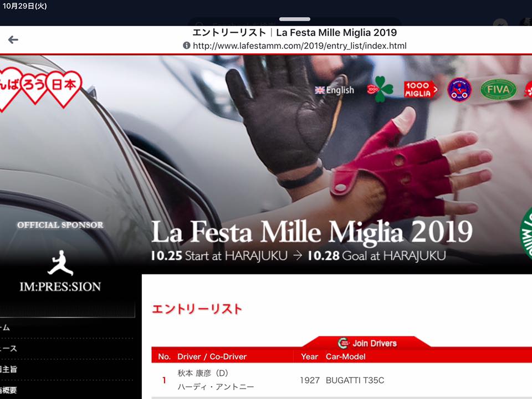Open the first sidebar menu item ending ム
The width and height of the screenshot is (532, 399).
(x=5, y=328)
